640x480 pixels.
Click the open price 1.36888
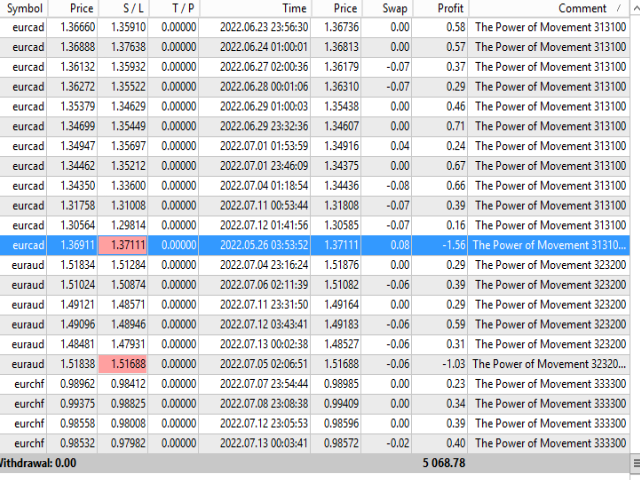coord(78,47)
